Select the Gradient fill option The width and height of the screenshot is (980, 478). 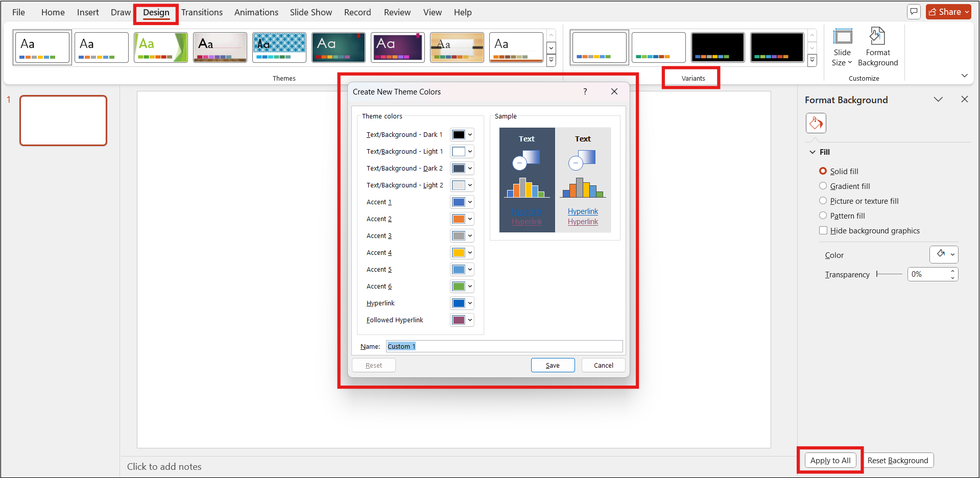point(823,186)
